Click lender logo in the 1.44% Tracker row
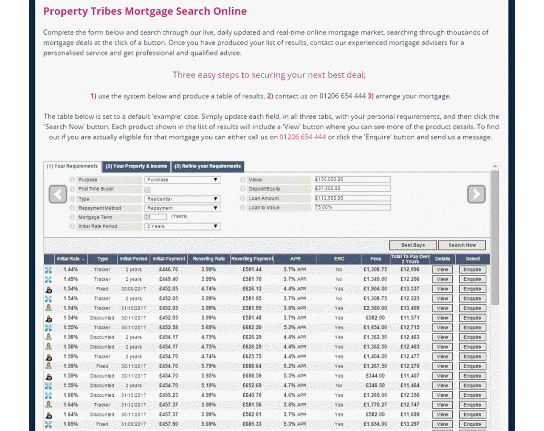The image size is (544, 431). (49, 270)
